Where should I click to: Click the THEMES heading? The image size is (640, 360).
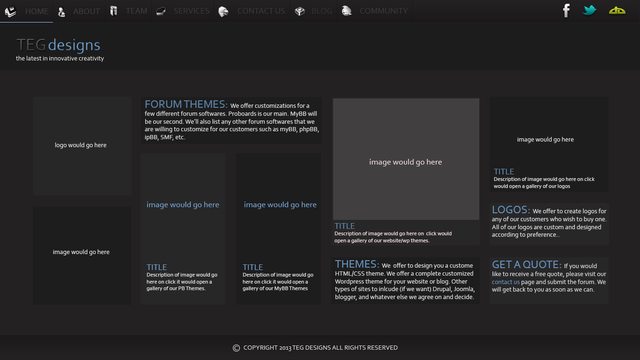coord(357,264)
